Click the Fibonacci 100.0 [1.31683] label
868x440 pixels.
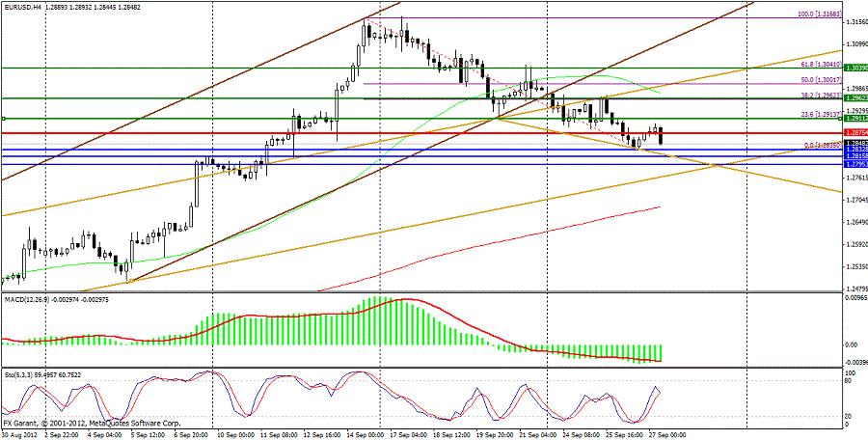(821, 14)
